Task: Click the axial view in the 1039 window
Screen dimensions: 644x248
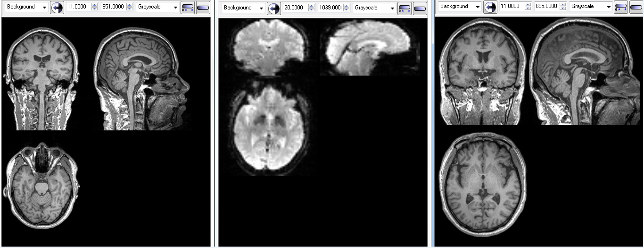Action: coord(268,128)
